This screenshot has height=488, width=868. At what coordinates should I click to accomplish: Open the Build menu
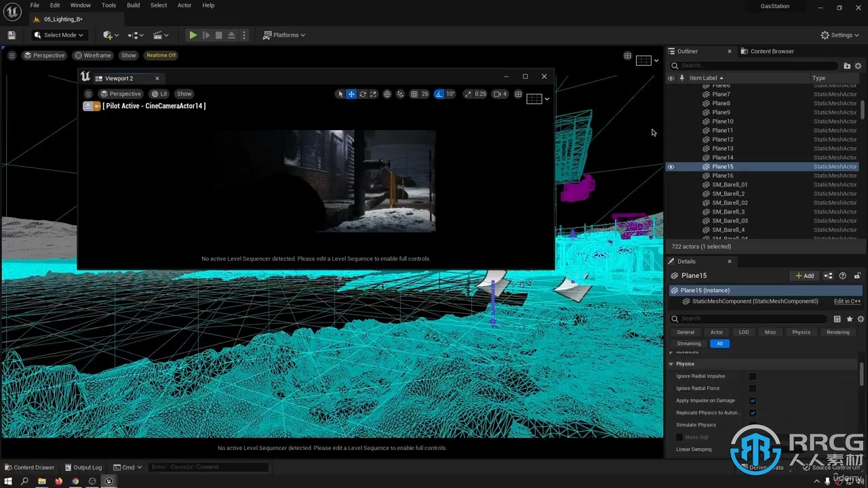[x=133, y=5]
